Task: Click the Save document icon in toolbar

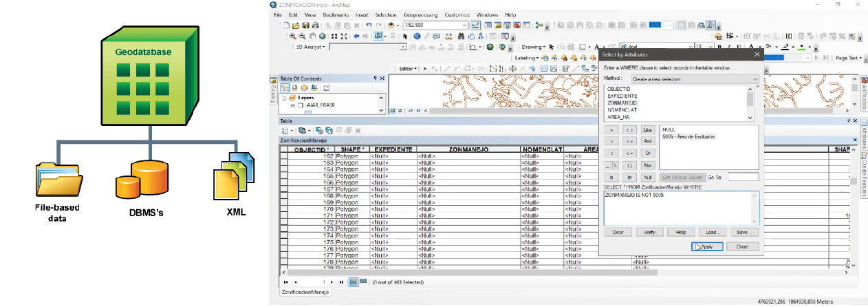Action: pos(305,25)
